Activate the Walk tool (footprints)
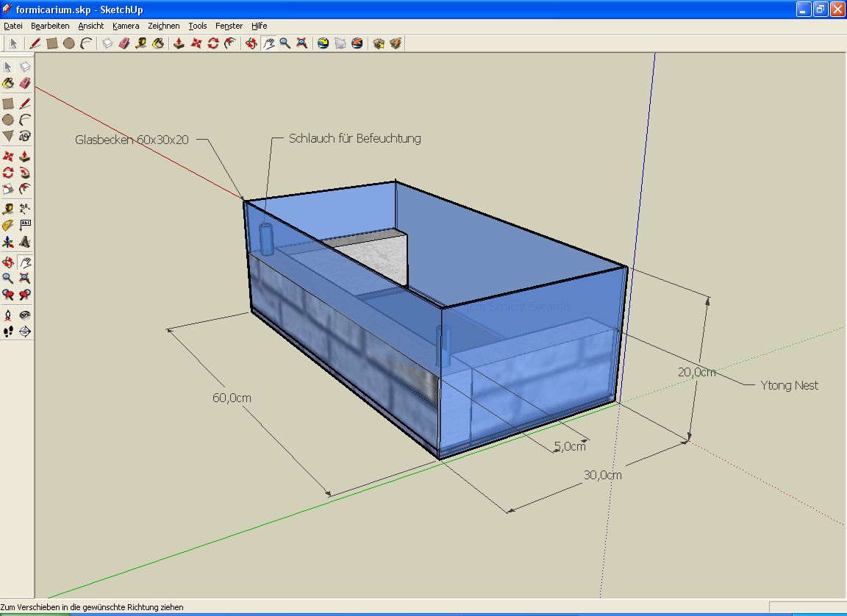The width and height of the screenshot is (847, 616). point(8,332)
